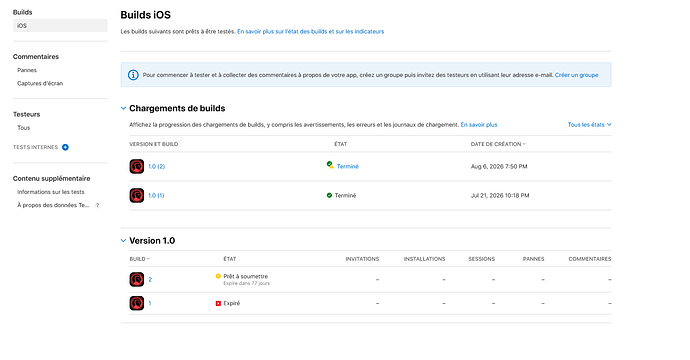
Task: Click the app icon for upload 1.0 (1)
Action: (137, 195)
